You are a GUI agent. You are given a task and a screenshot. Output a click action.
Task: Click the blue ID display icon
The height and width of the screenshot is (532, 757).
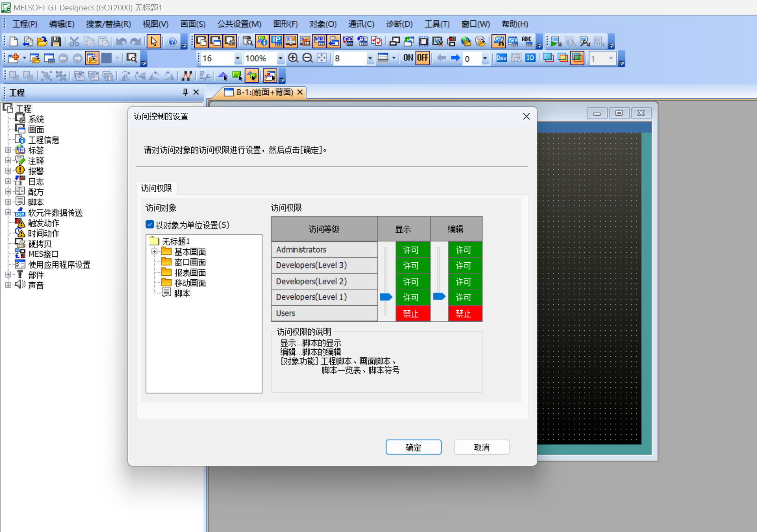click(530, 58)
